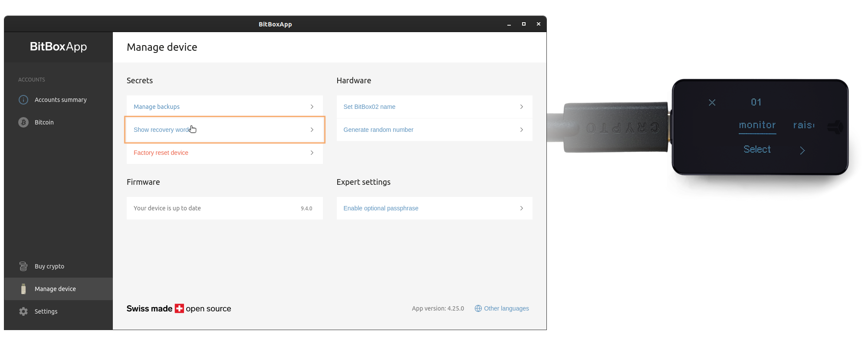Image resolution: width=868 pixels, height=347 pixels.
Task: Open Accounts summary in sidebar
Action: point(59,100)
